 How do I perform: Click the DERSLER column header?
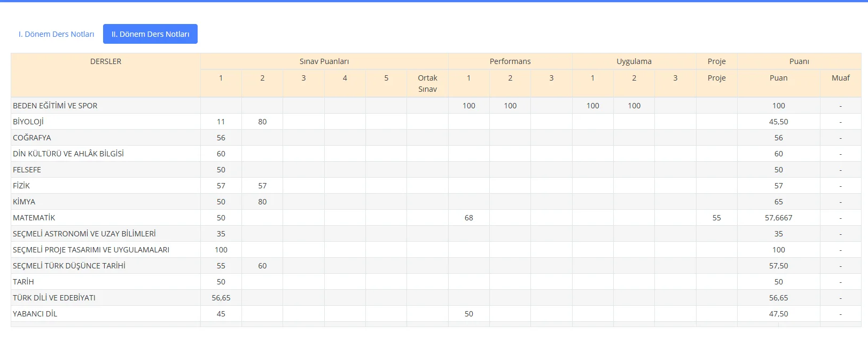point(106,61)
